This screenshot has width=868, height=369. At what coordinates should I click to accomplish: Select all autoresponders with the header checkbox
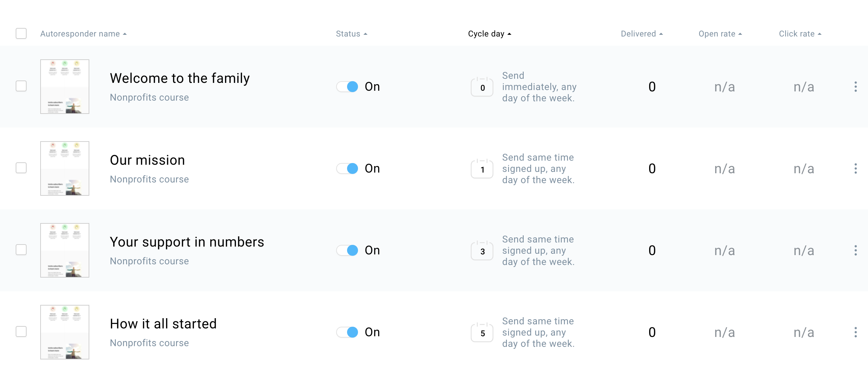tap(21, 33)
